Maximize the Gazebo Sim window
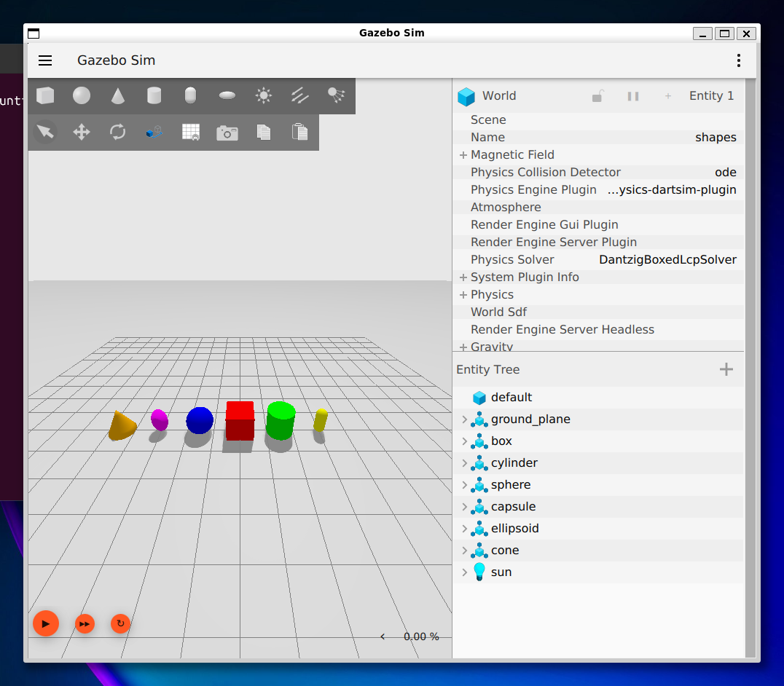This screenshot has width=784, height=686. click(x=724, y=33)
